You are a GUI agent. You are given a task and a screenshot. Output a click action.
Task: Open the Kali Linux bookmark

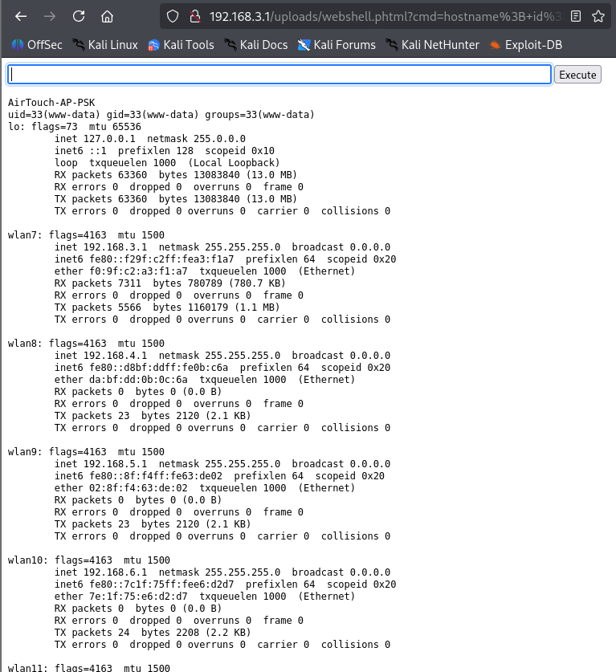pos(105,45)
